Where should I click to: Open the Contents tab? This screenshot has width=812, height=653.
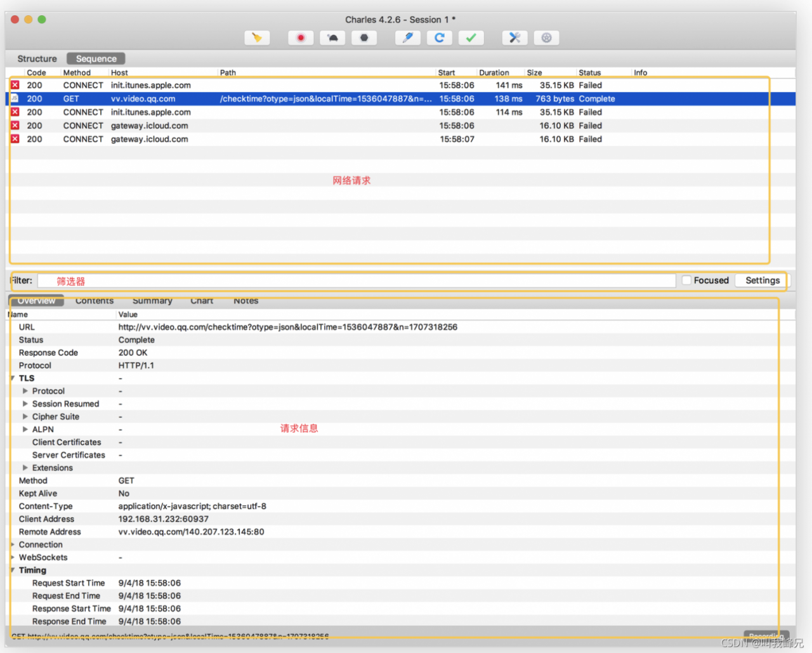pos(95,301)
